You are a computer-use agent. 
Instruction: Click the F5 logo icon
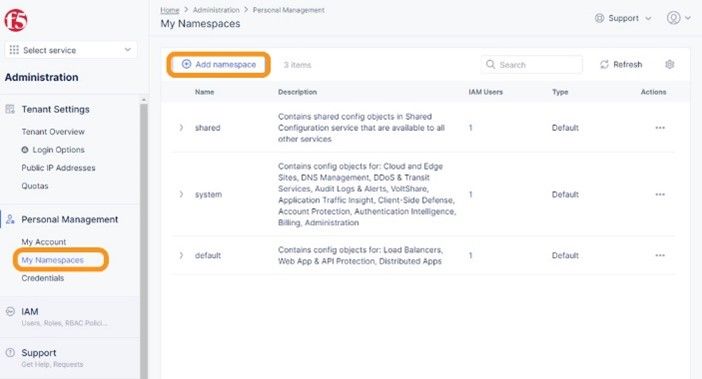coord(16,20)
